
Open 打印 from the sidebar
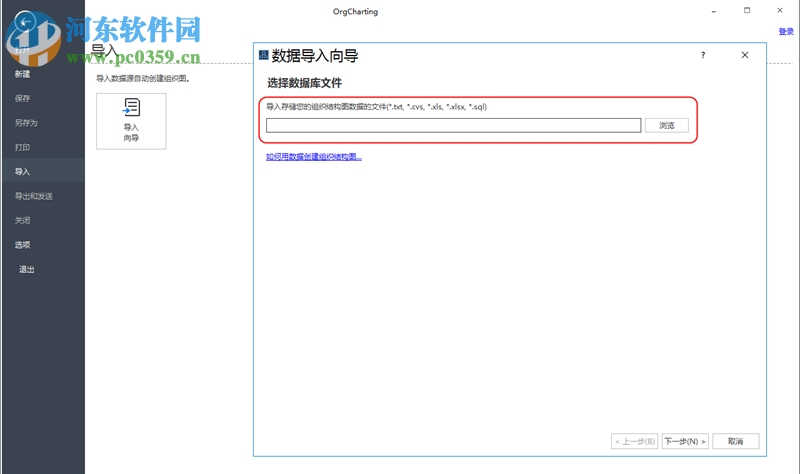pyautogui.click(x=22, y=148)
